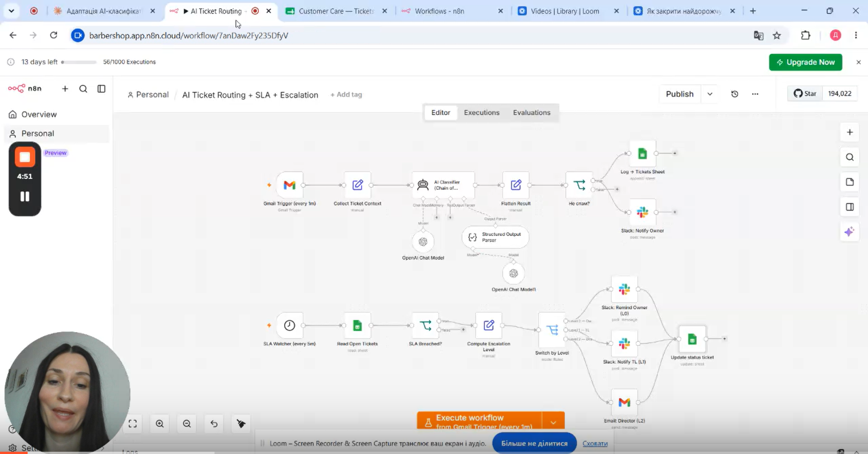
Task: Open the Update status ticket node
Action: coord(692,339)
